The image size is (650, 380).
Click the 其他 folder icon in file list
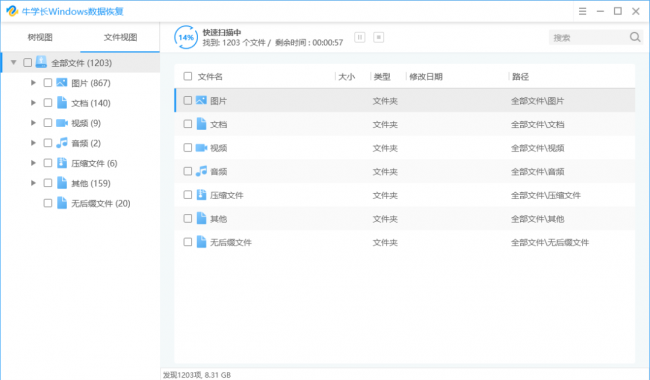pyautogui.click(x=201, y=218)
